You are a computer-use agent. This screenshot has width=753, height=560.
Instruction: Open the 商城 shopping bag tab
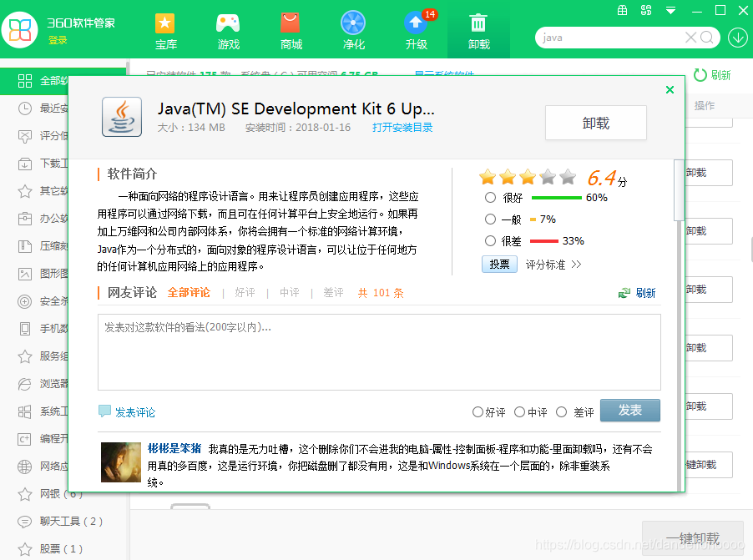tap(291, 31)
